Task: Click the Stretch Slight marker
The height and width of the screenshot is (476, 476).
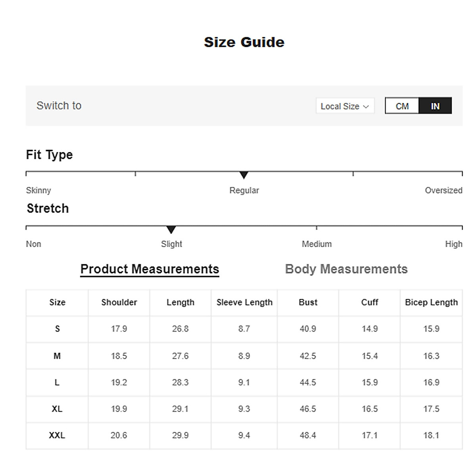Action: pyautogui.click(x=171, y=230)
